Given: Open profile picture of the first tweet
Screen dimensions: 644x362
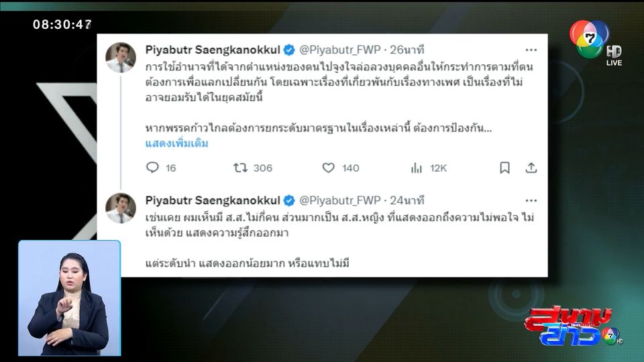Looking at the screenshot, I should pos(120,57).
